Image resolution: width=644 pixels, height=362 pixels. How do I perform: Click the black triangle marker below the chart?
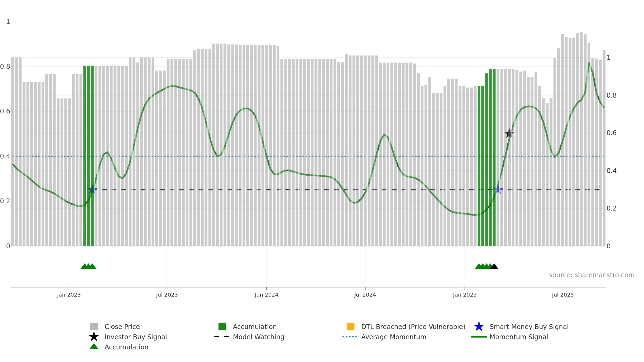pos(494,266)
